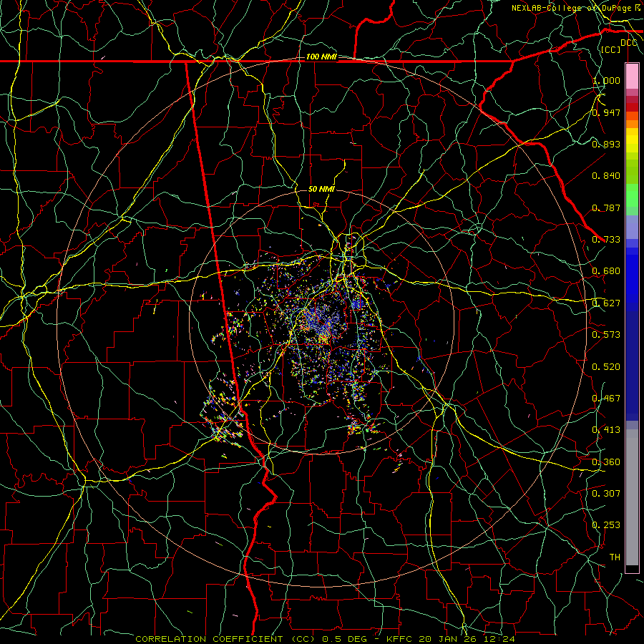Click the 0.413 color scale value

point(606,430)
